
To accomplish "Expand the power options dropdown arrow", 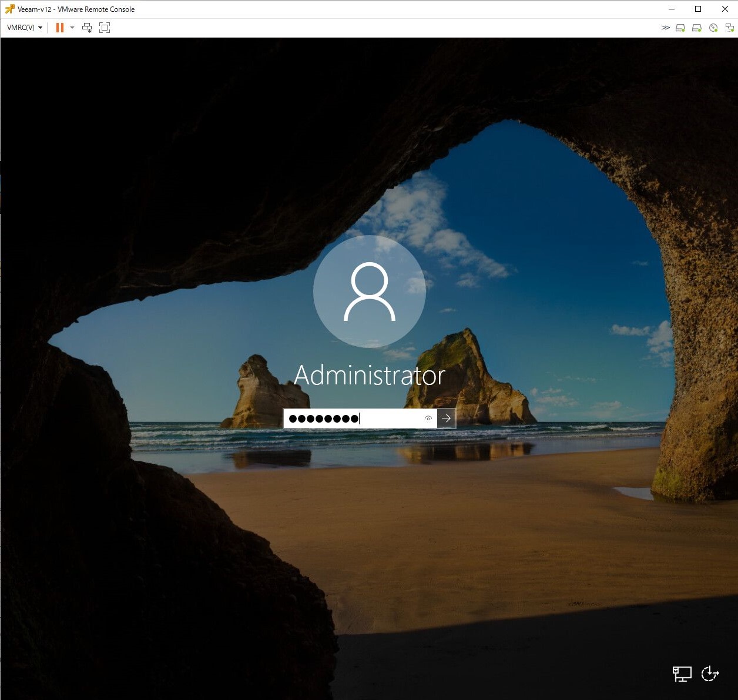I will [x=72, y=28].
